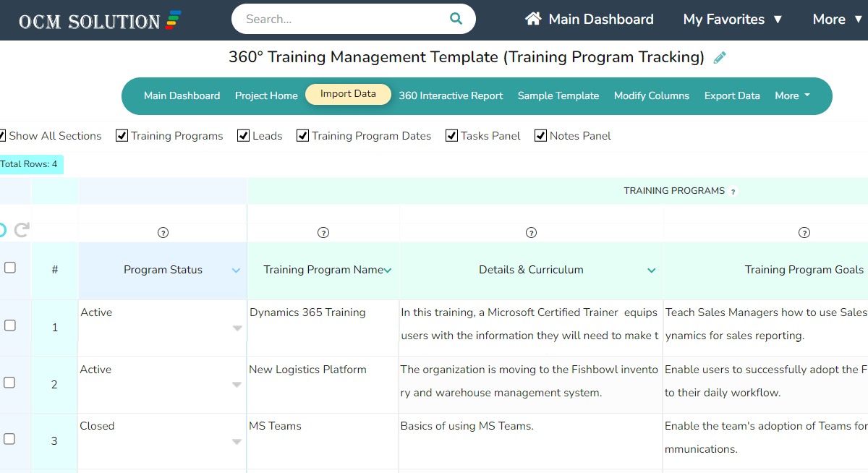This screenshot has width=868, height=473.
Task: Open the status dropdown for row 1
Action: pos(237,328)
